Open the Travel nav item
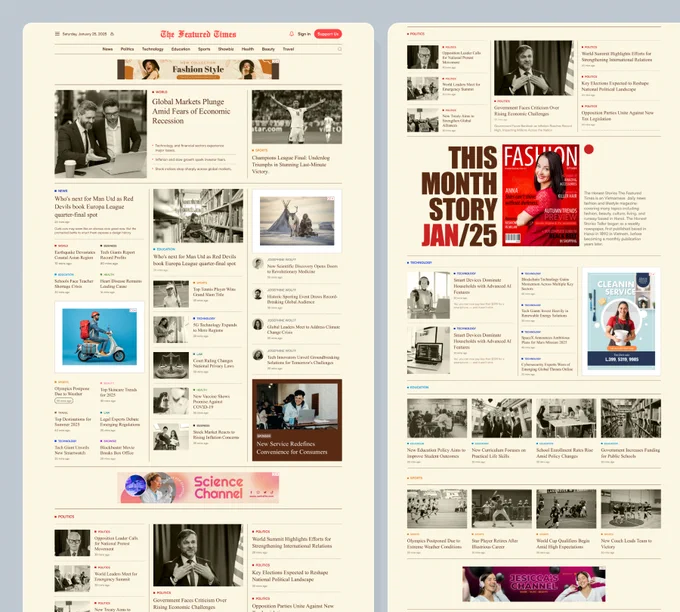 (288, 49)
